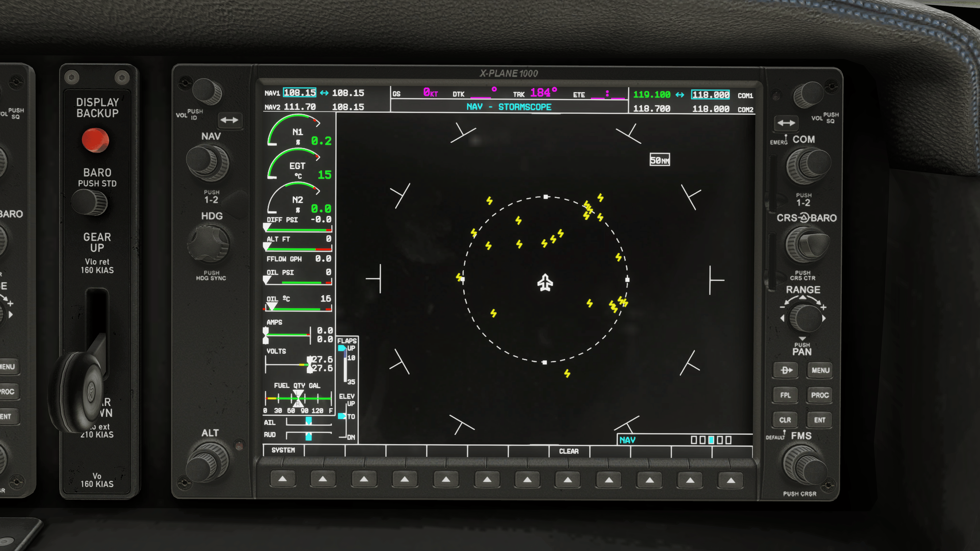Click the ENT button on right bezel

coord(820,420)
